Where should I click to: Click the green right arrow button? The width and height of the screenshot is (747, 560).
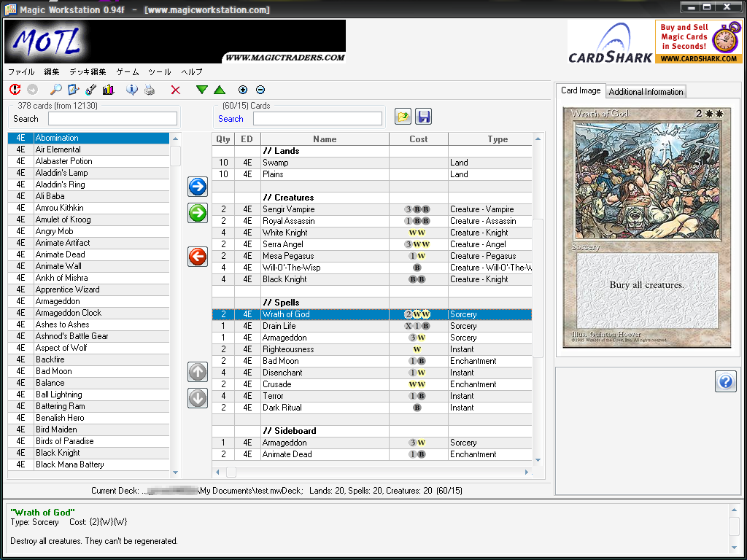click(198, 213)
